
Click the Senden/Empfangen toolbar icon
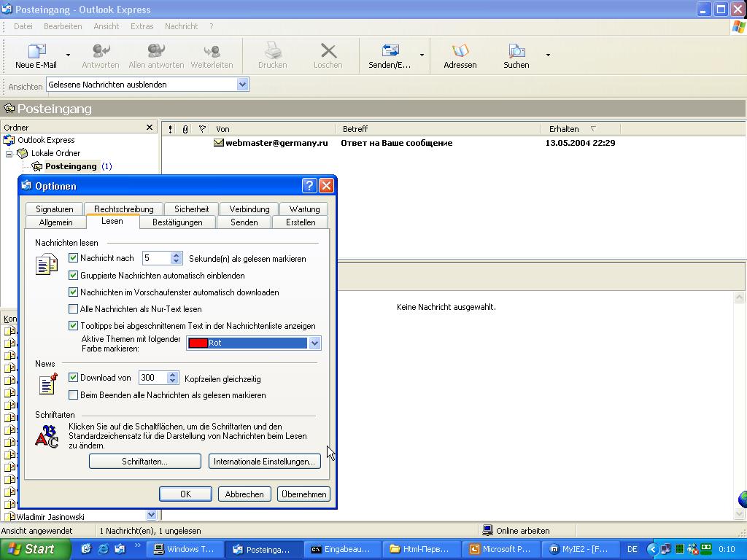(x=390, y=51)
